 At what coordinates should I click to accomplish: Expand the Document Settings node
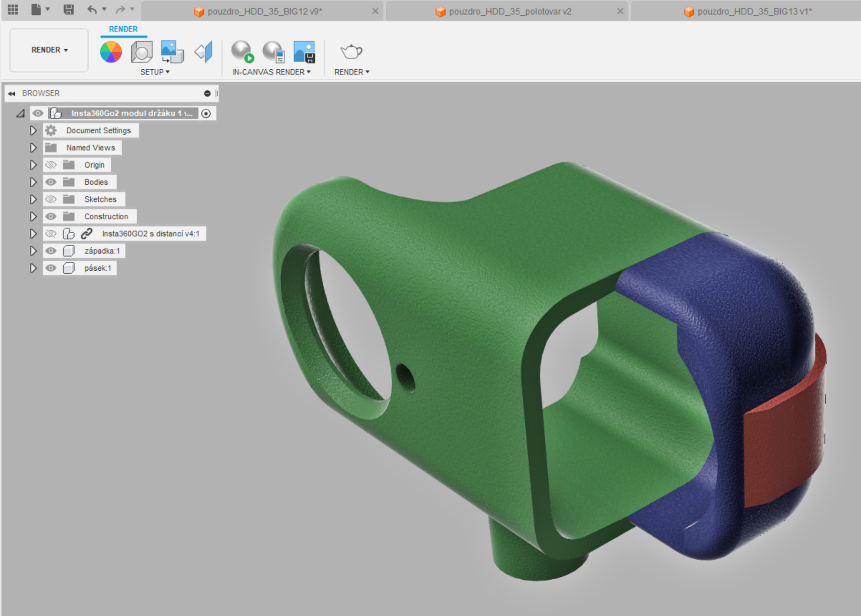pyautogui.click(x=33, y=130)
